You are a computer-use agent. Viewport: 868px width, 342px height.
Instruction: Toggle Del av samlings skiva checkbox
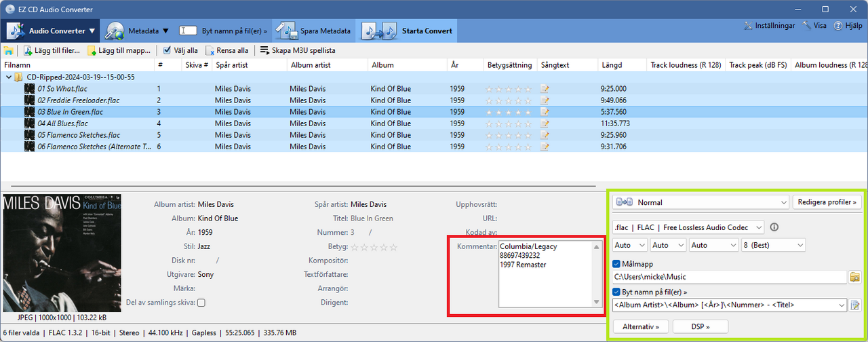[201, 303]
